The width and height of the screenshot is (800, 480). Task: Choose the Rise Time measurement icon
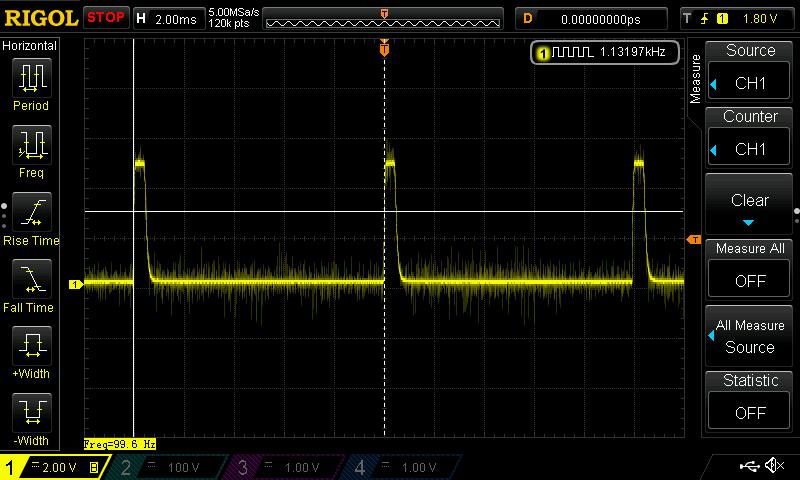pos(31,213)
